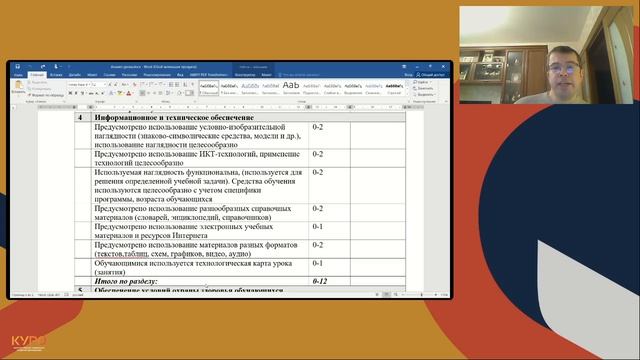640x360 pixels.
Task: Adjust the zoom slider in status bar
Action: pos(422,294)
